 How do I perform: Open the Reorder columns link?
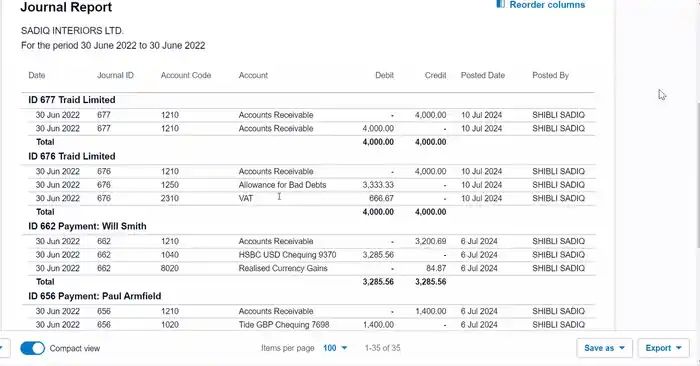[x=547, y=5]
